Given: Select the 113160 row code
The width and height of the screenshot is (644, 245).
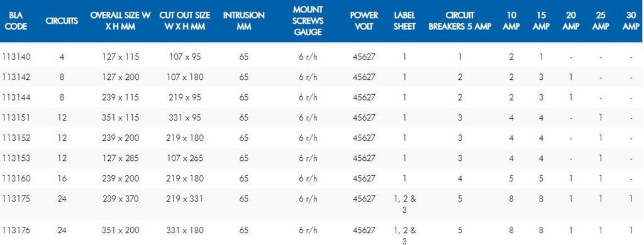Looking at the screenshot, I should click(16, 178).
